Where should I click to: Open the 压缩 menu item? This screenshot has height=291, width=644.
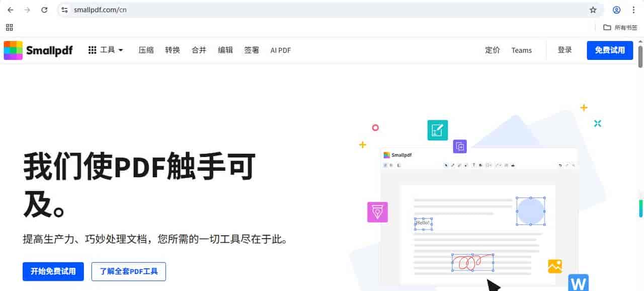point(146,50)
